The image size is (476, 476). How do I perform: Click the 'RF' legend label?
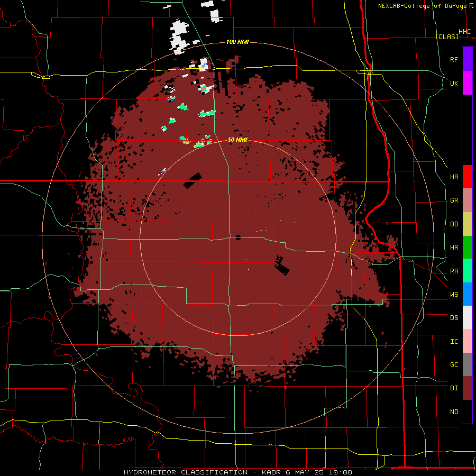tap(454, 59)
